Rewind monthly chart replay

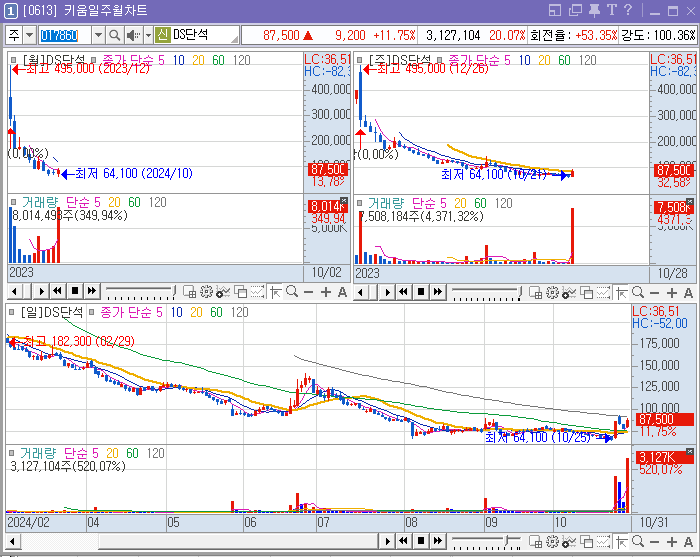pyautogui.click(x=58, y=291)
